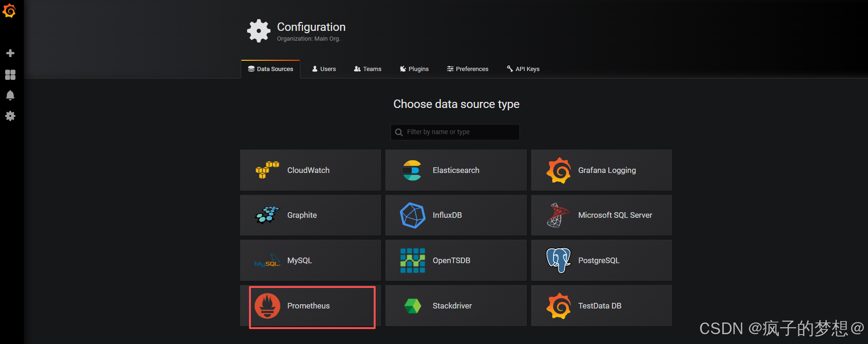The height and width of the screenshot is (344, 868).
Task: Open the Create plus menu in sidebar
Action: (x=10, y=53)
